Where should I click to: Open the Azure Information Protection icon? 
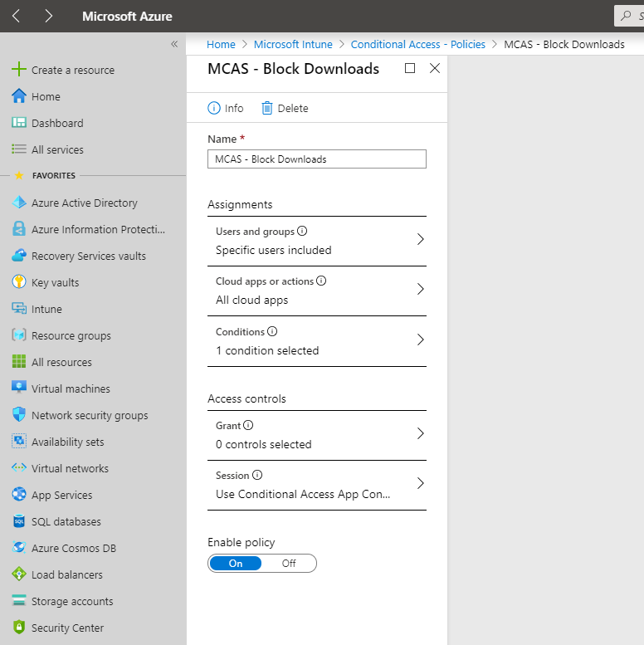19,229
